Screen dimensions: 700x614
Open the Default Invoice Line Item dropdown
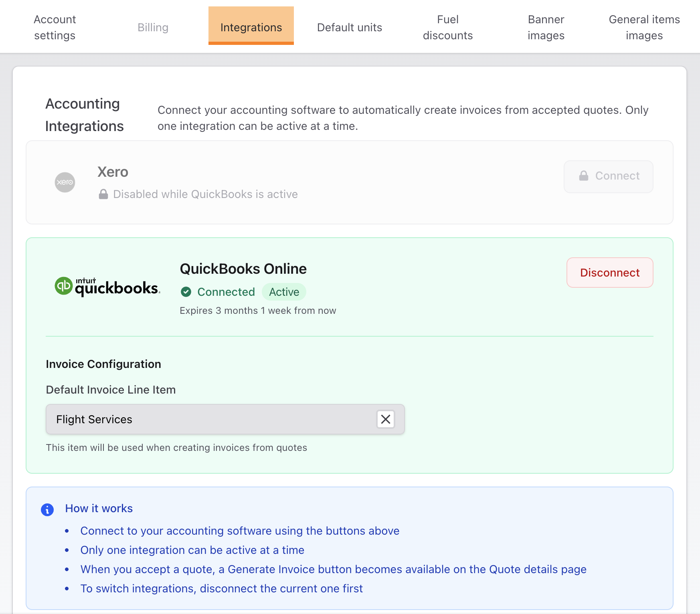(212, 419)
